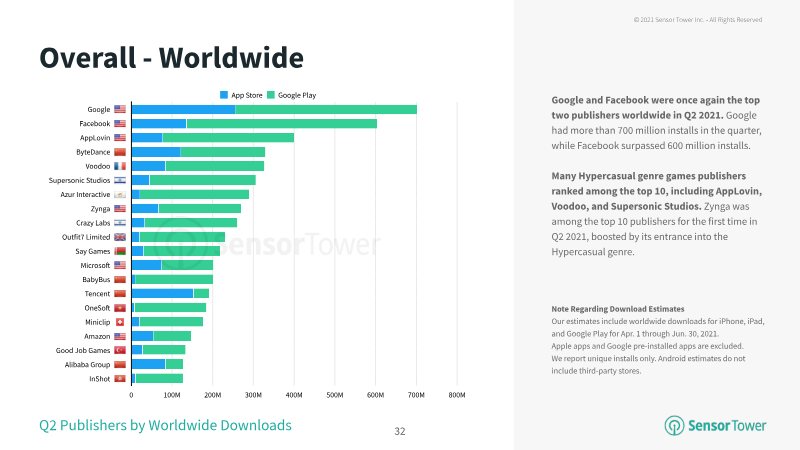Click the Belarus flag beside Say Games

click(x=120, y=251)
